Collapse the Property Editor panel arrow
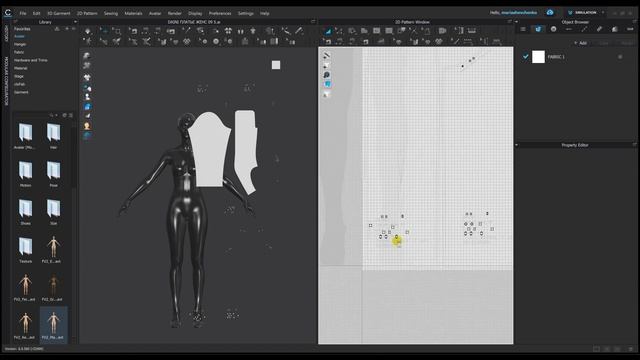Image resolution: width=640 pixels, height=360 pixels. (517, 145)
